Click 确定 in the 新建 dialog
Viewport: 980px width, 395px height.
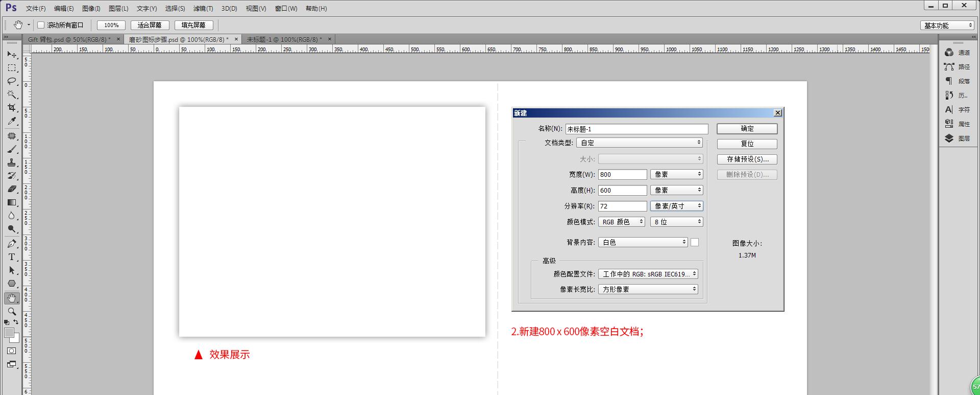747,129
